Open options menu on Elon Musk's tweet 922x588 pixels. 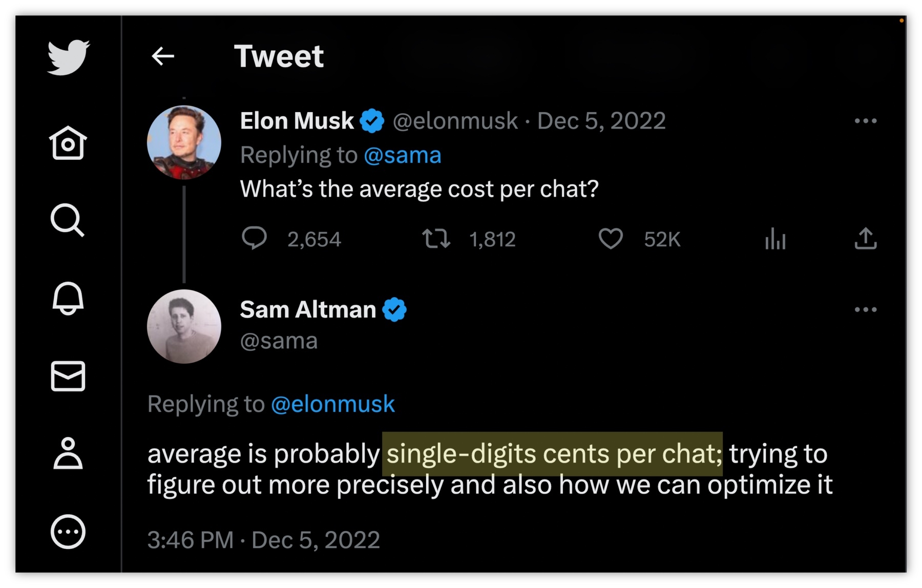(x=866, y=121)
